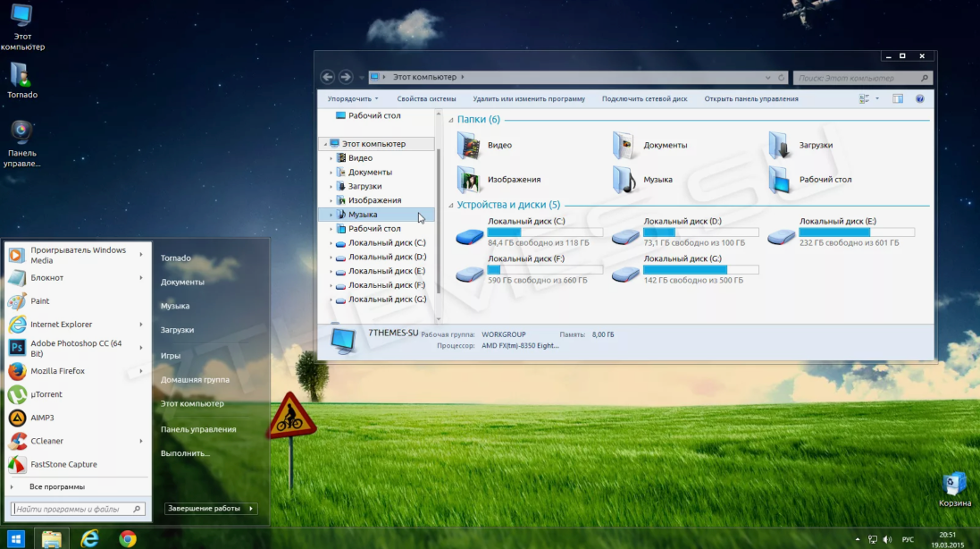Select Музыка in the navigation tree
This screenshot has height=549, width=980.
click(x=363, y=215)
